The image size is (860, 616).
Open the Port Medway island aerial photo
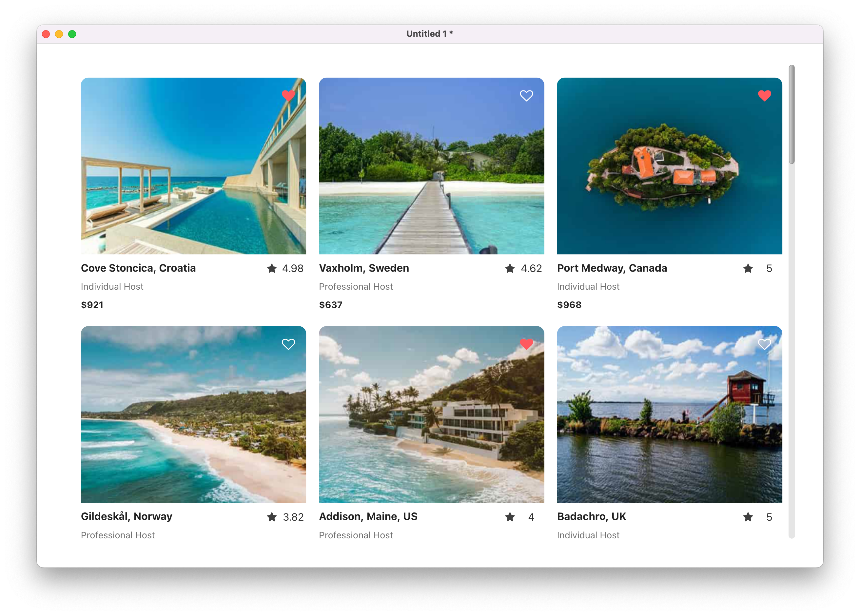pos(669,166)
